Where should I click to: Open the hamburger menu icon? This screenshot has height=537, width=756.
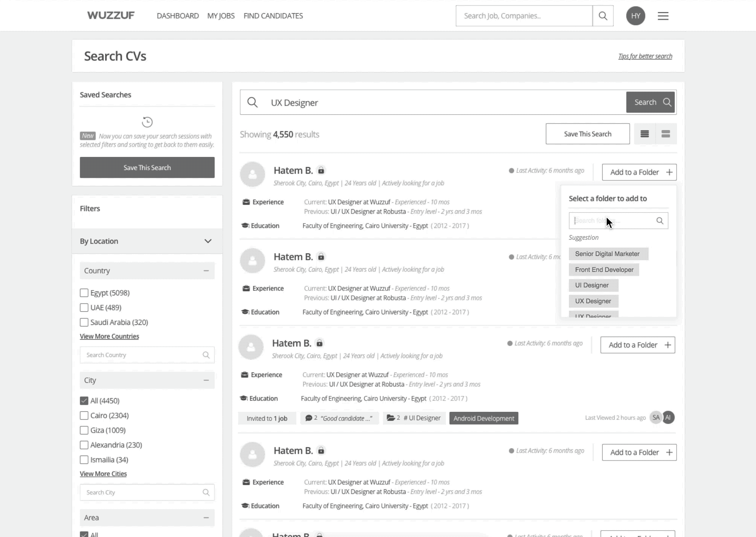point(663,16)
